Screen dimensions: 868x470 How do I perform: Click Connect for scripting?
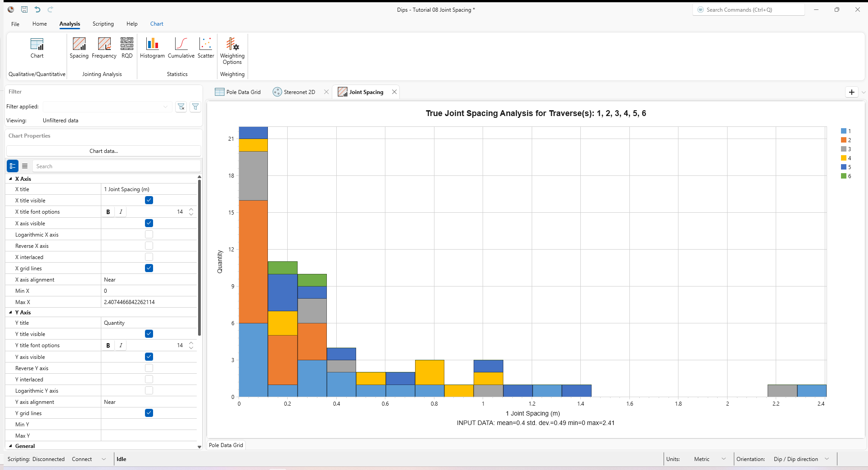(82, 459)
